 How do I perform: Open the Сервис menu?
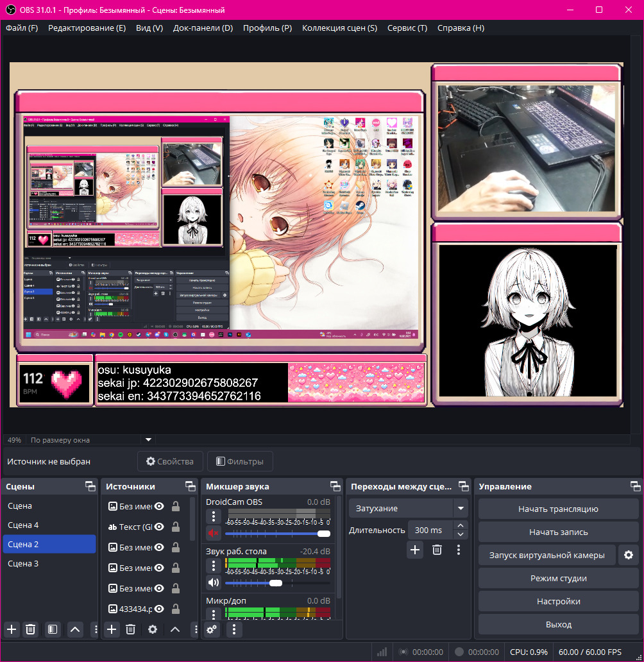click(407, 28)
